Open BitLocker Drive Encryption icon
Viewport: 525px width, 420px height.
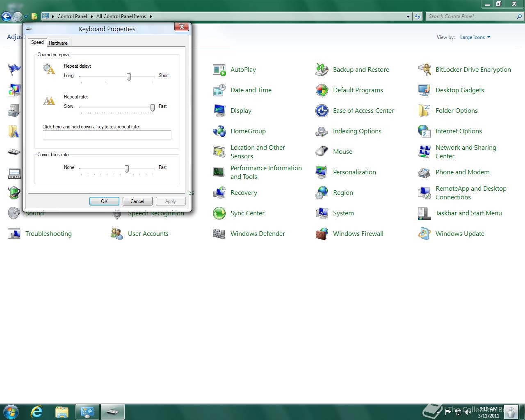point(425,70)
